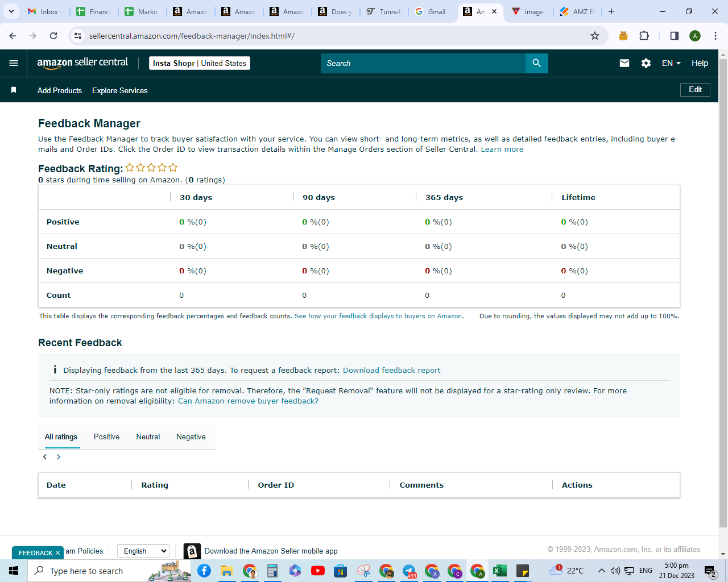Image resolution: width=728 pixels, height=582 pixels.
Task: Click the honey-pot extension icon in the toolbar
Action: pos(623,36)
